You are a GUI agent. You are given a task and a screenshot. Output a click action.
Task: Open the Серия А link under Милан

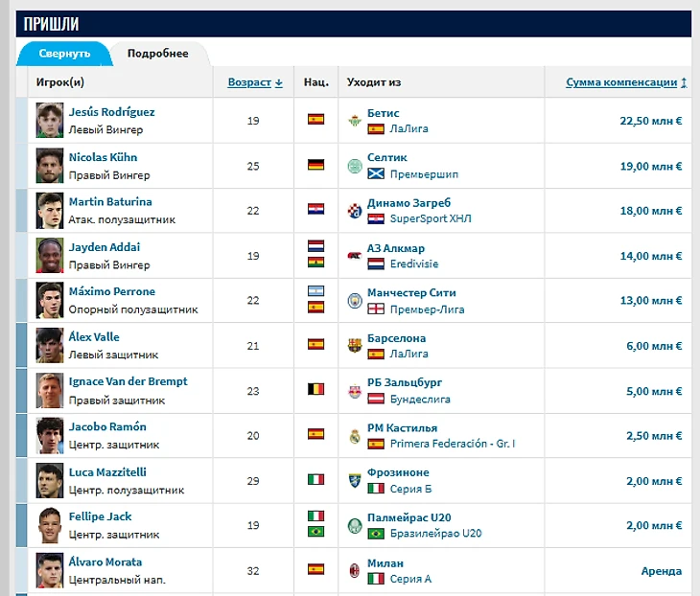click(410, 579)
